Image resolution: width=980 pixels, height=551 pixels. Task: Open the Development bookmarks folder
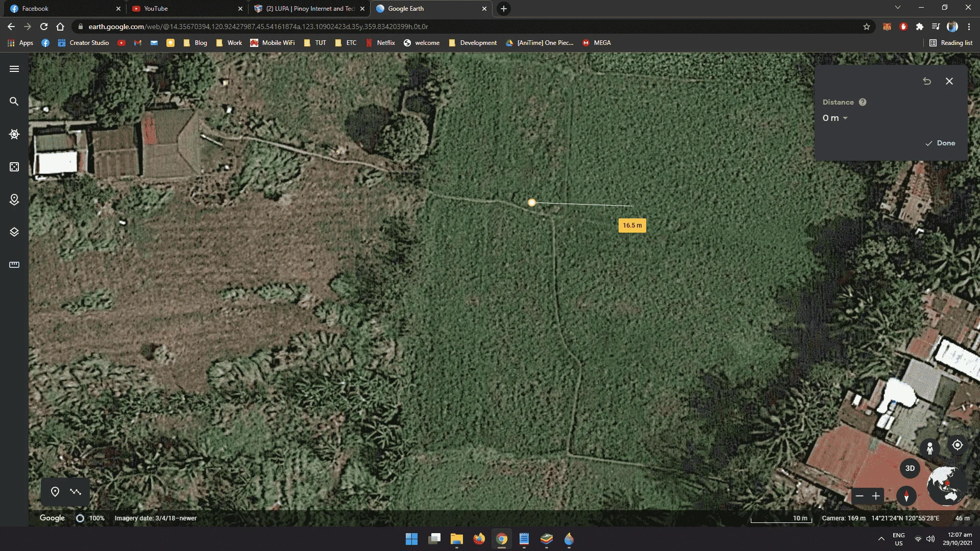click(473, 43)
